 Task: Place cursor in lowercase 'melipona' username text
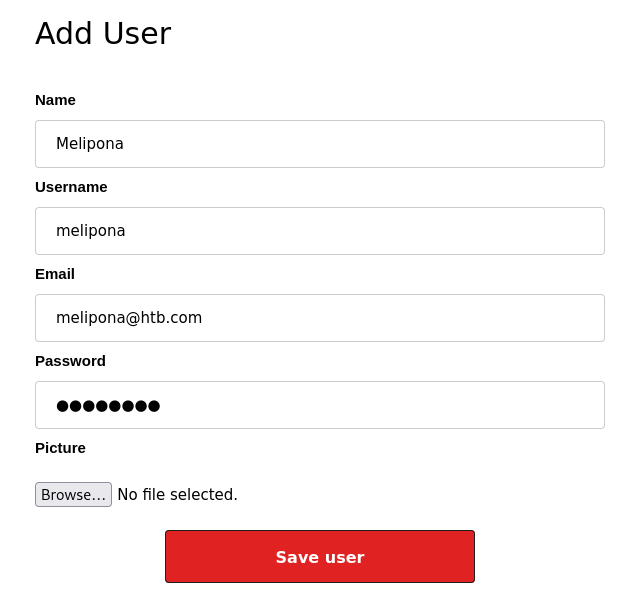[90, 231]
